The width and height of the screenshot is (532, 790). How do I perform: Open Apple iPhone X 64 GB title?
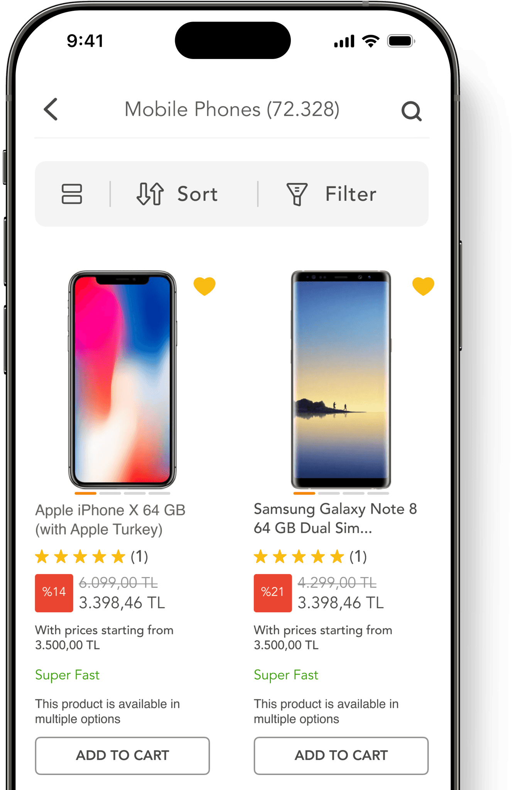110,520
